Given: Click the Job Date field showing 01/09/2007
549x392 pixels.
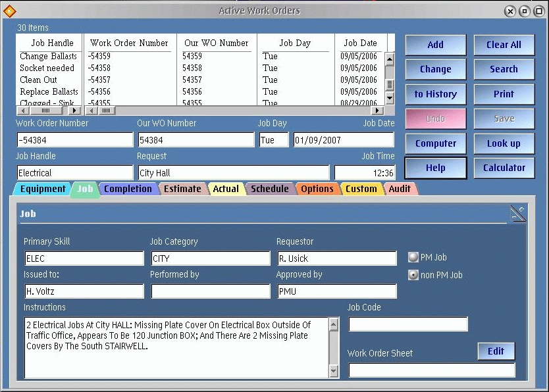Looking at the screenshot, I should [x=344, y=140].
